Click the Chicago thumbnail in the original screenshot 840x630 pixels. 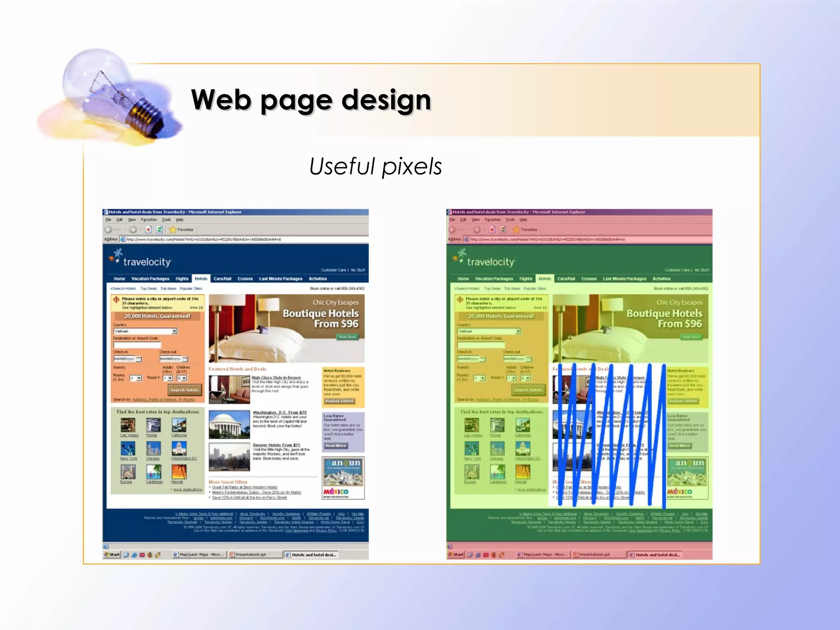153,448
